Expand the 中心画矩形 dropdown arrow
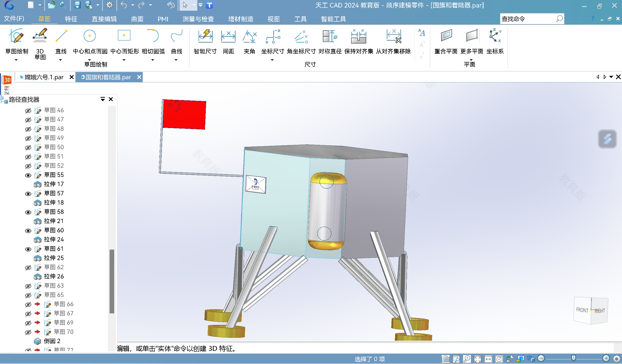The image size is (622, 364). point(124,60)
